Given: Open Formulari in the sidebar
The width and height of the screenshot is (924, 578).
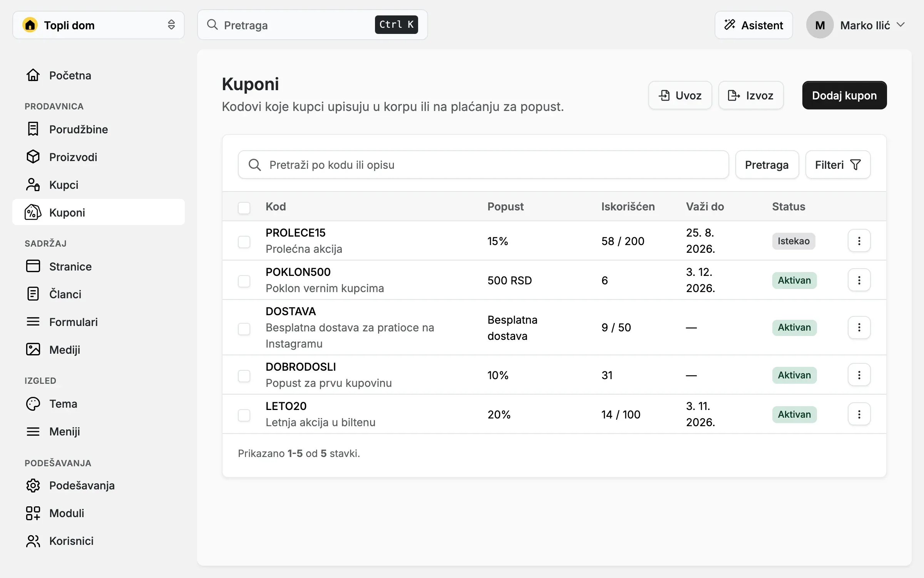Looking at the screenshot, I should [98, 322].
